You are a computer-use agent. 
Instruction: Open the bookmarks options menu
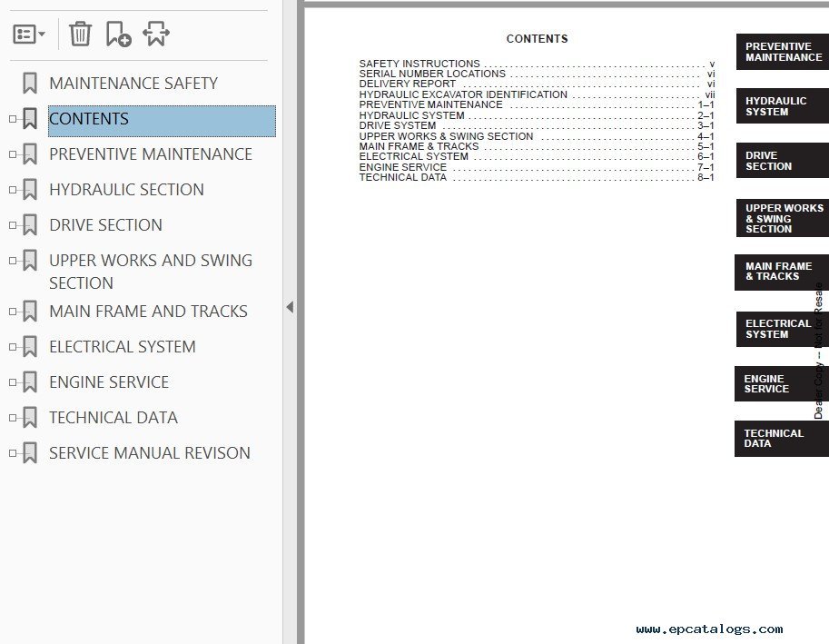tap(29, 35)
